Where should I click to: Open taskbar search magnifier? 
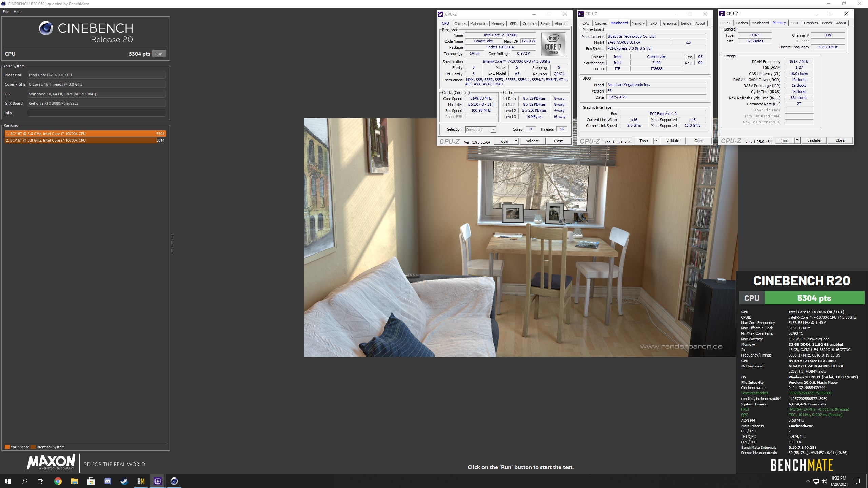coord(24,481)
